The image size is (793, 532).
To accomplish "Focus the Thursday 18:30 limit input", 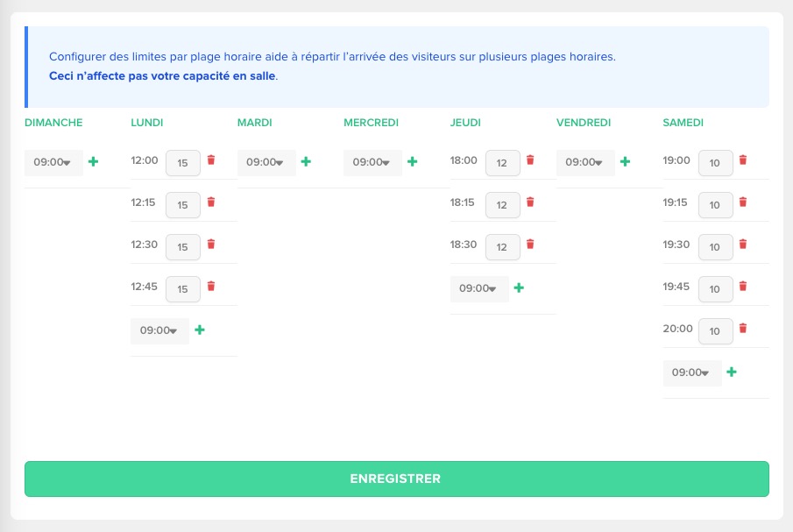I will (502, 246).
